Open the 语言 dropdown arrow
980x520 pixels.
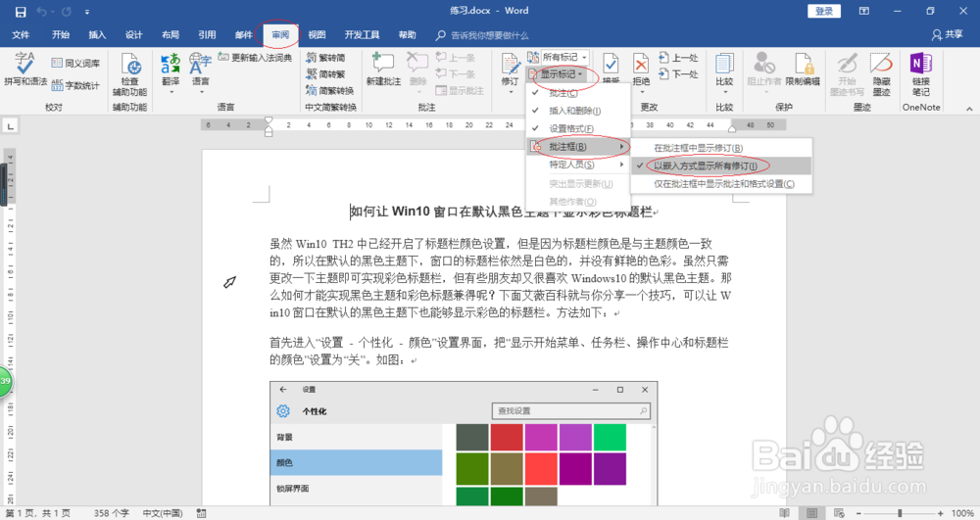click(201, 92)
